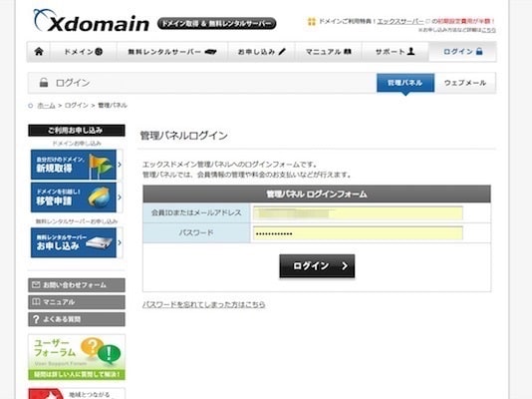This screenshot has height=399, width=532.
Task: Open the マニュアル navigation item
Action: click(329, 52)
